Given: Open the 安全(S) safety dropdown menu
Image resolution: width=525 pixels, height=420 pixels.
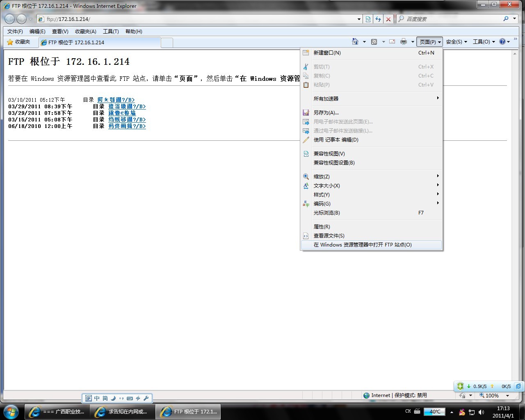Looking at the screenshot, I should coord(457,42).
